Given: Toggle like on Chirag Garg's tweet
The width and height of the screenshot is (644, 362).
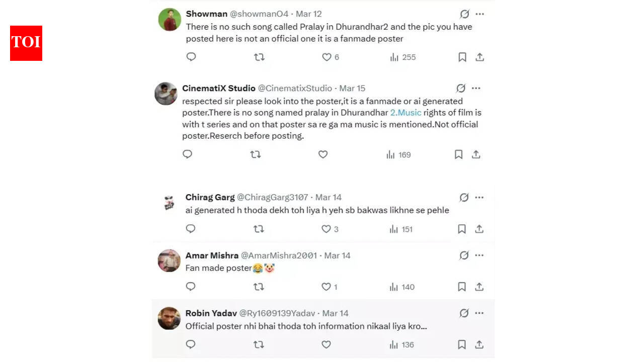Looking at the screenshot, I should (326, 229).
